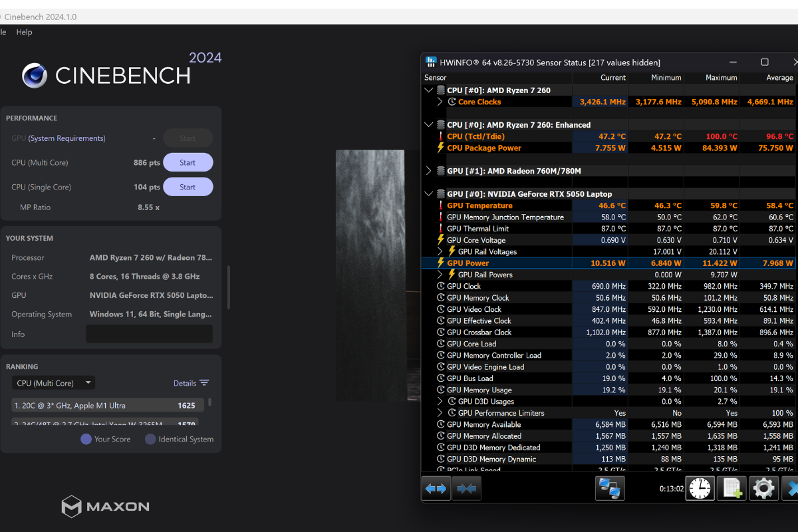This screenshot has width=798, height=532.
Task: Click the Info text input field
Action: point(149,334)
